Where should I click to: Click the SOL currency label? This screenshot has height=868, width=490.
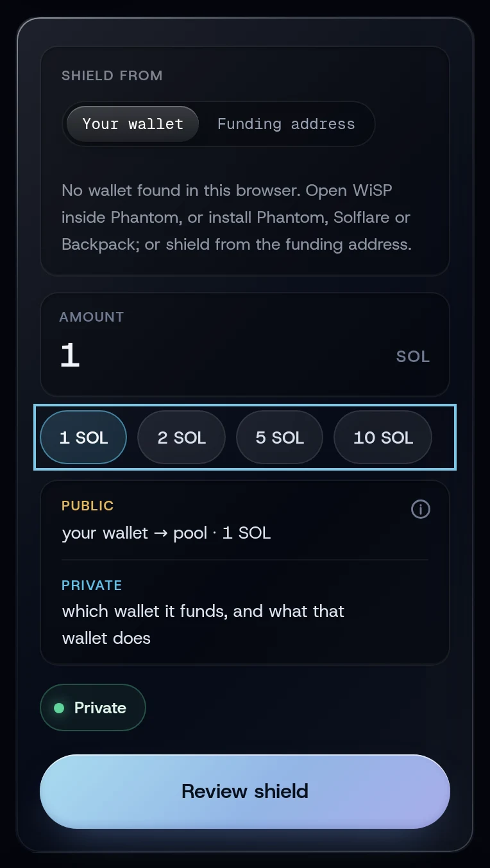[413, 356]
